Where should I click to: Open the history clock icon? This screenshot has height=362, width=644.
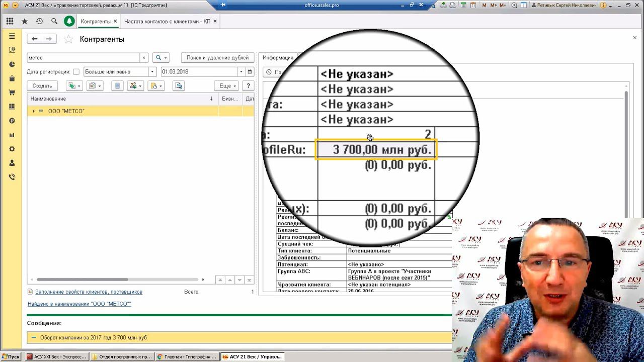(x=39, y=22)
